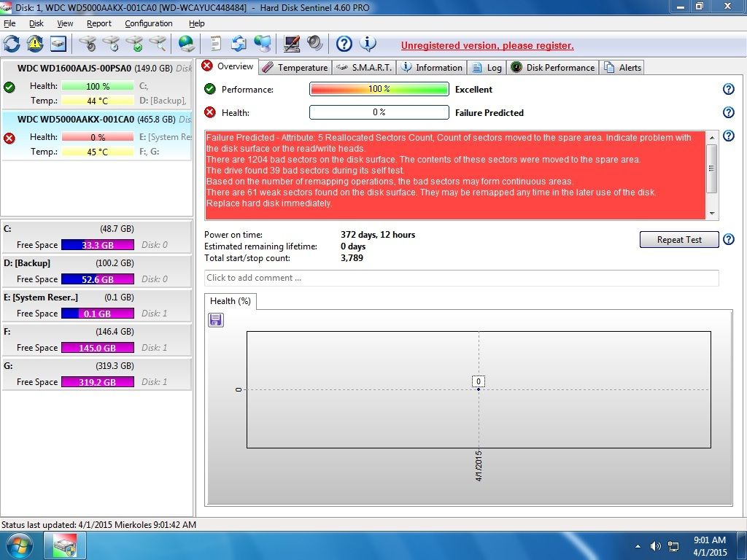The image size is (747, 560).
Task: Click scroll down arrow in failure message box
Action: coord(712,214)
